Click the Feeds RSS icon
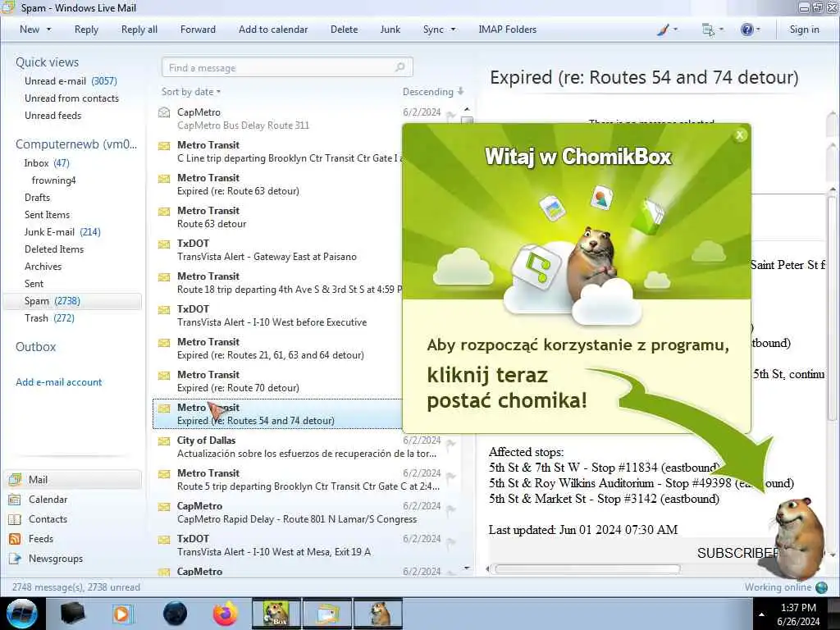Image resolution: width=840 pixels, height=630 pixels. (15, 539)
